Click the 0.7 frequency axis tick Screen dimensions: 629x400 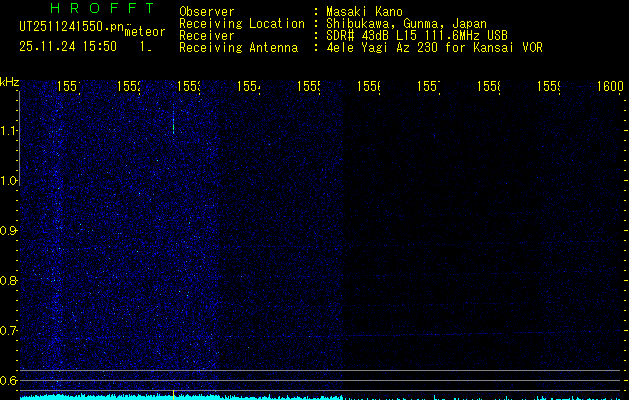[9, 331]
